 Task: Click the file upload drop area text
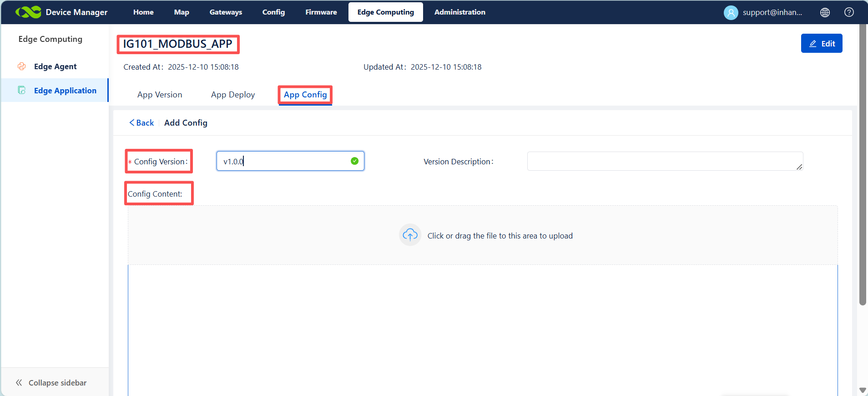coord(500,236)
